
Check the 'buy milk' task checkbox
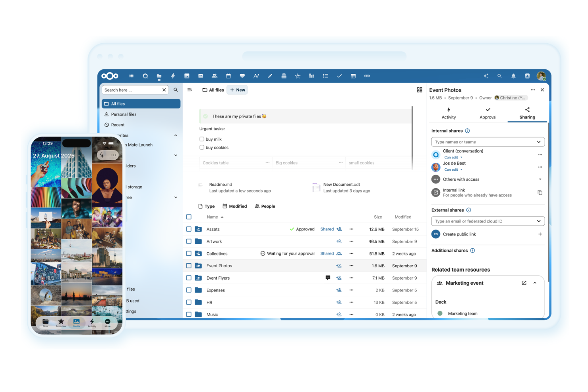pyautogui.click(x=202, y=139)
